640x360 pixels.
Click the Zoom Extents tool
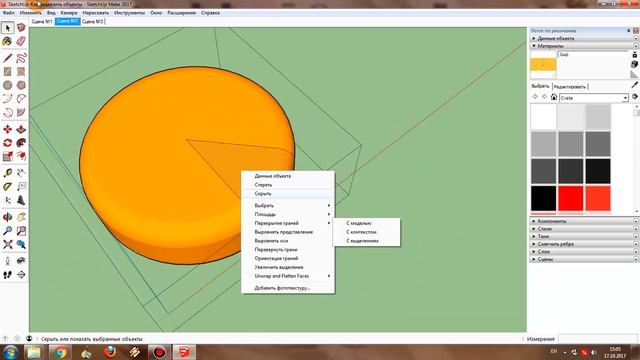coord(7,244)
